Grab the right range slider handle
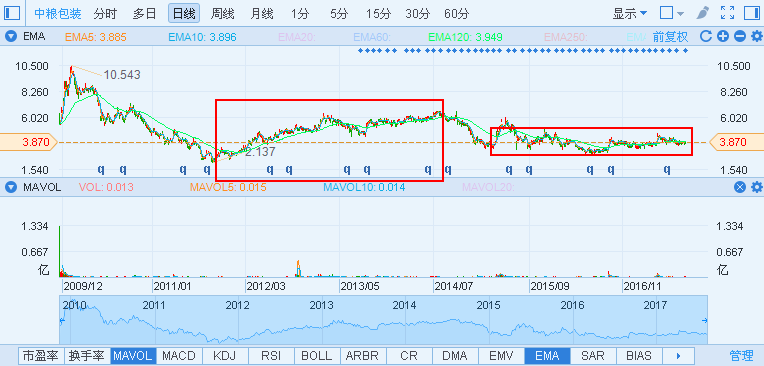This screenshot has height=366, width=764. 705,320
